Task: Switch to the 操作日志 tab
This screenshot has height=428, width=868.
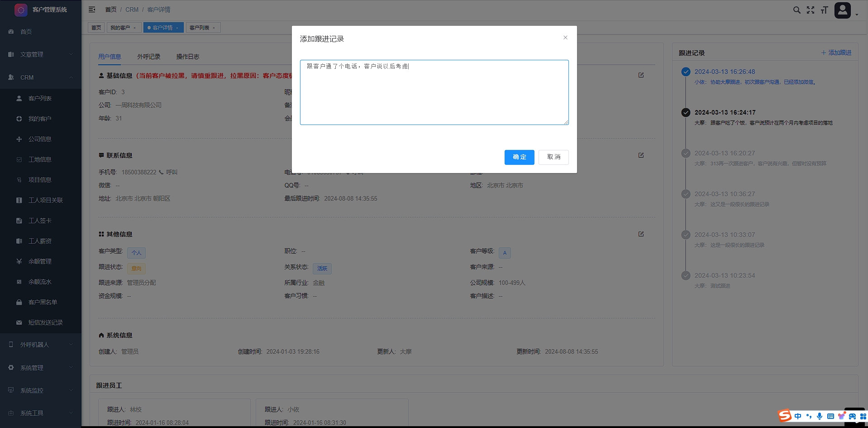Action: pyautogui.click(x=188, y=57)
